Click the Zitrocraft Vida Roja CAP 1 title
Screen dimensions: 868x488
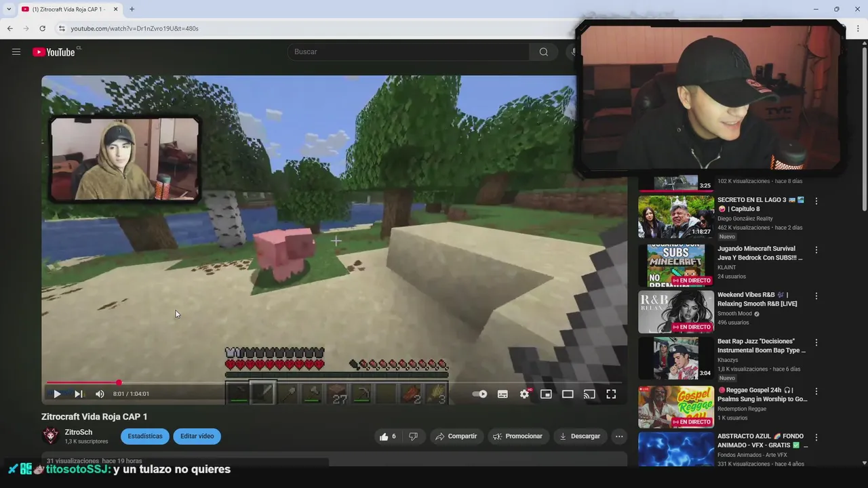tap(94, 417)
